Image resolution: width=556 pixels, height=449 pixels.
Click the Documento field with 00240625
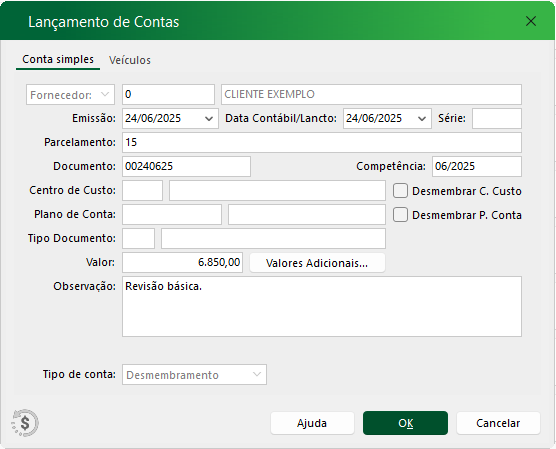click(x=187, y=166)
